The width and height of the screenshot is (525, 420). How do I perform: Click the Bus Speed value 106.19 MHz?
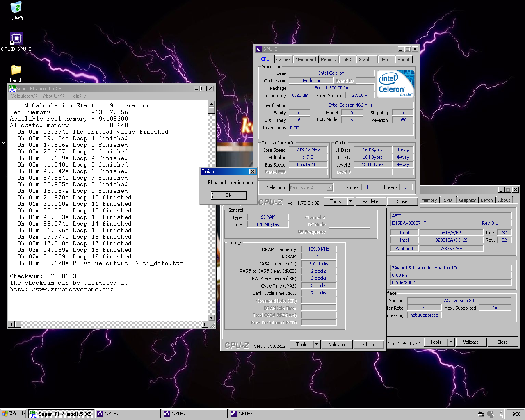point(308,164)
